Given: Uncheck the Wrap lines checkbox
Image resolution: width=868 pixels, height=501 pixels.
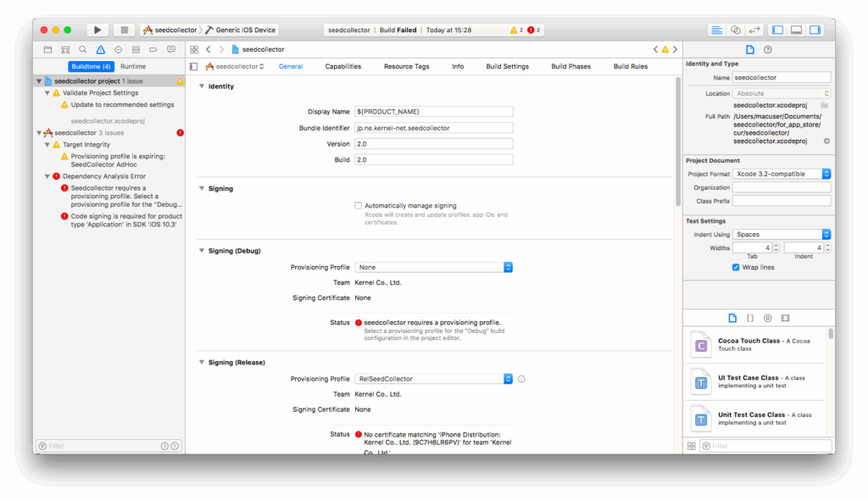Looking at the screenshot, I should pyautogui.click(x=736, y=267).
